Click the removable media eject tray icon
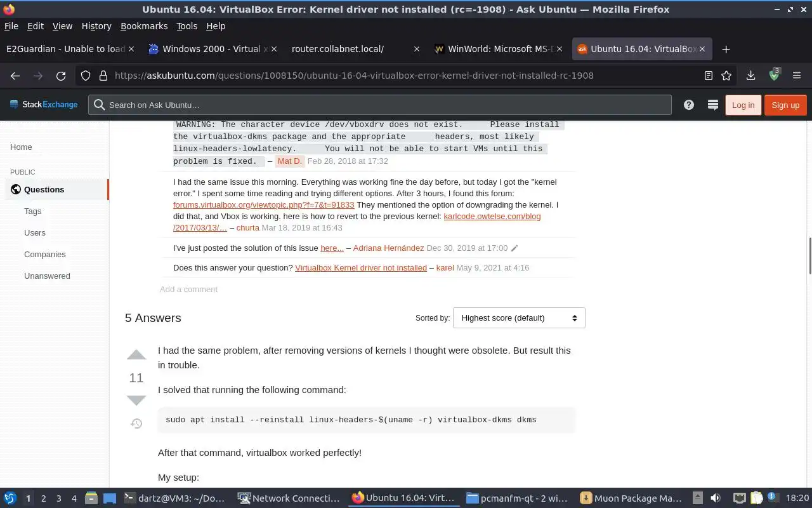Viewport: 812px width, 508px height. 697,498
